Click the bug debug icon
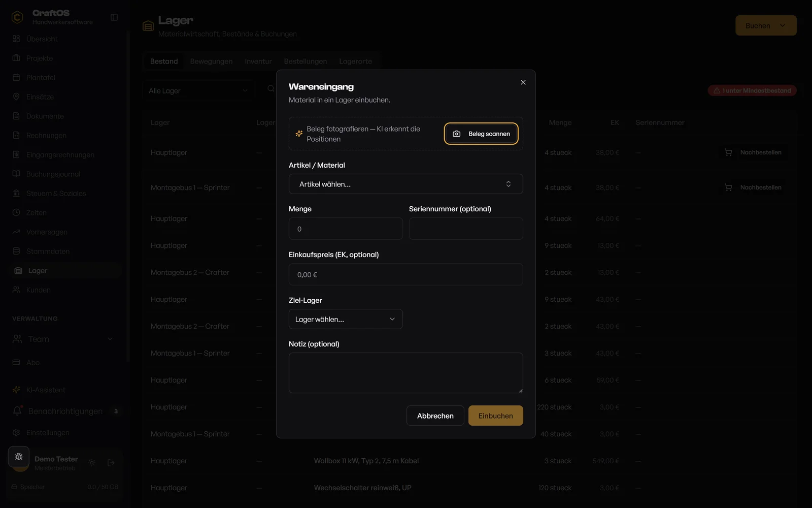 tap(19, 457)
